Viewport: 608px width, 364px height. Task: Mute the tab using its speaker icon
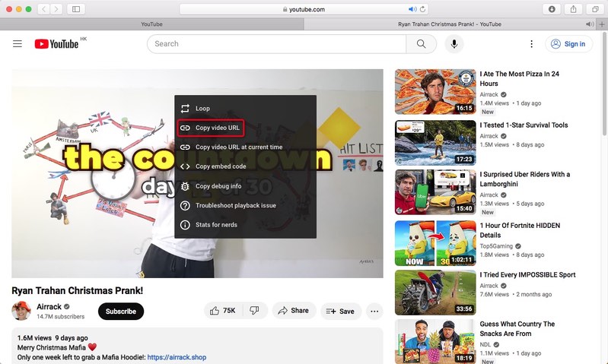pyautogui.click(x=590, y=24)
